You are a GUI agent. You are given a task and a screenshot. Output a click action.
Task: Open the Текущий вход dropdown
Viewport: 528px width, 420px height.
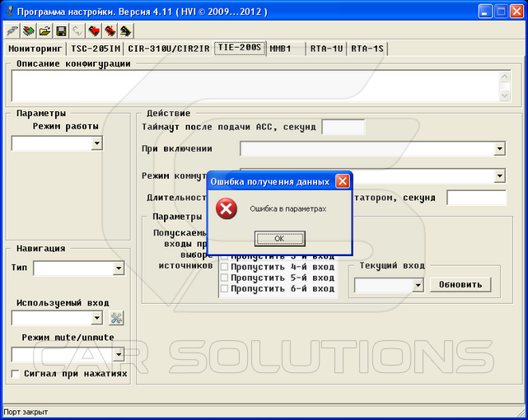tap(418, 286)
